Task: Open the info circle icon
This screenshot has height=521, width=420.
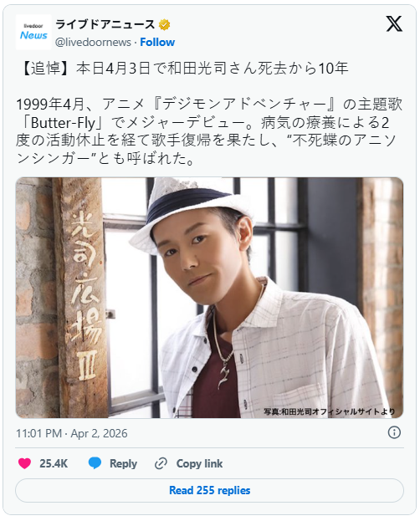Action: point(394,432)
